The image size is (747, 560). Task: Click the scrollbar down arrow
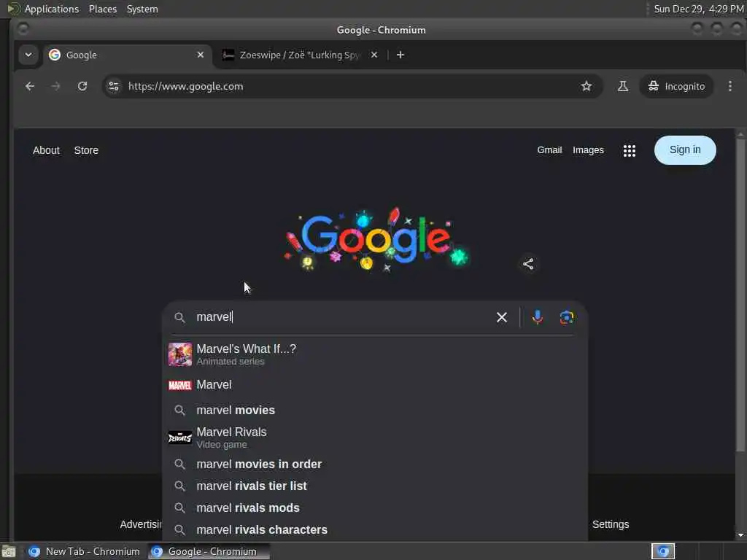[740, 534]
